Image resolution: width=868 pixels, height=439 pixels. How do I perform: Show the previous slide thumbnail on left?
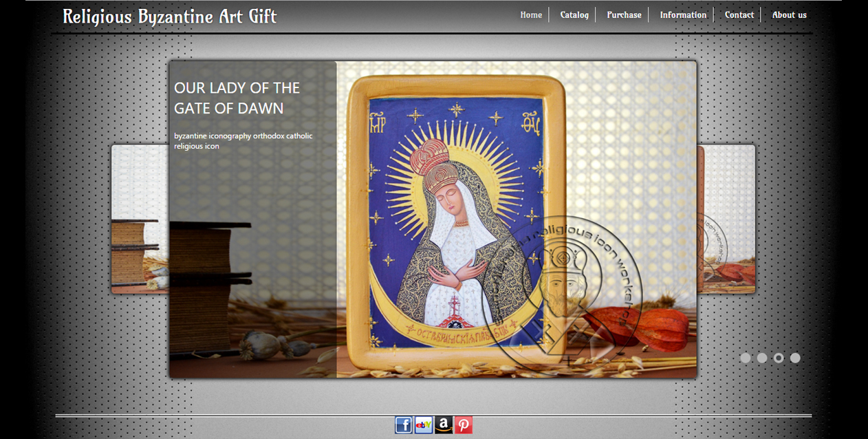140,219
